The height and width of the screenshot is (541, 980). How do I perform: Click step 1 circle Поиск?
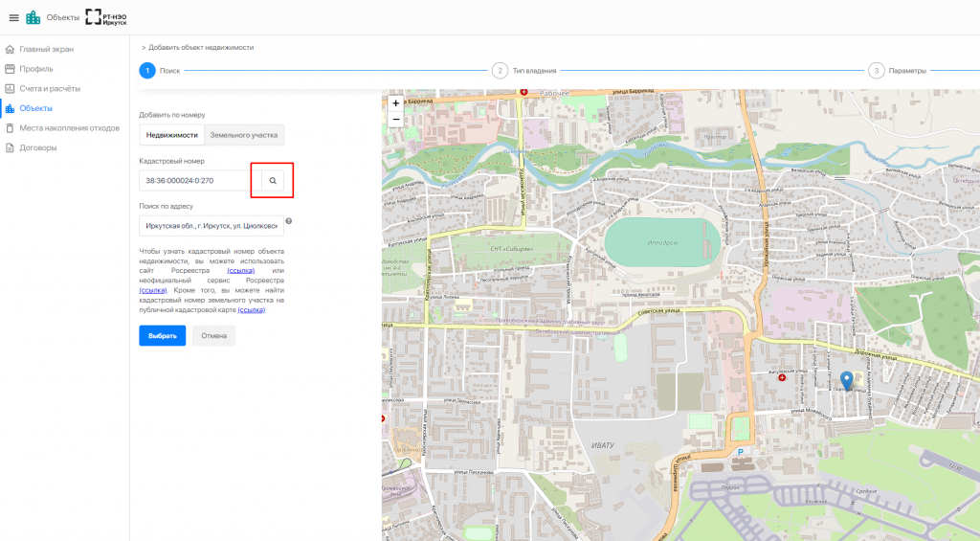tap(147, 71)
